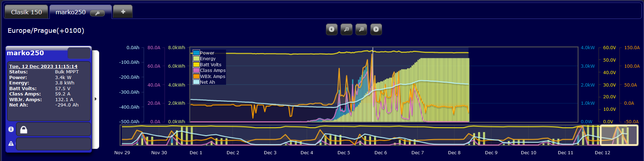The height and width of the screenshot is (161, 644).
Task: Toggle the Batt Volts legend entry
Action: (207, 64)
